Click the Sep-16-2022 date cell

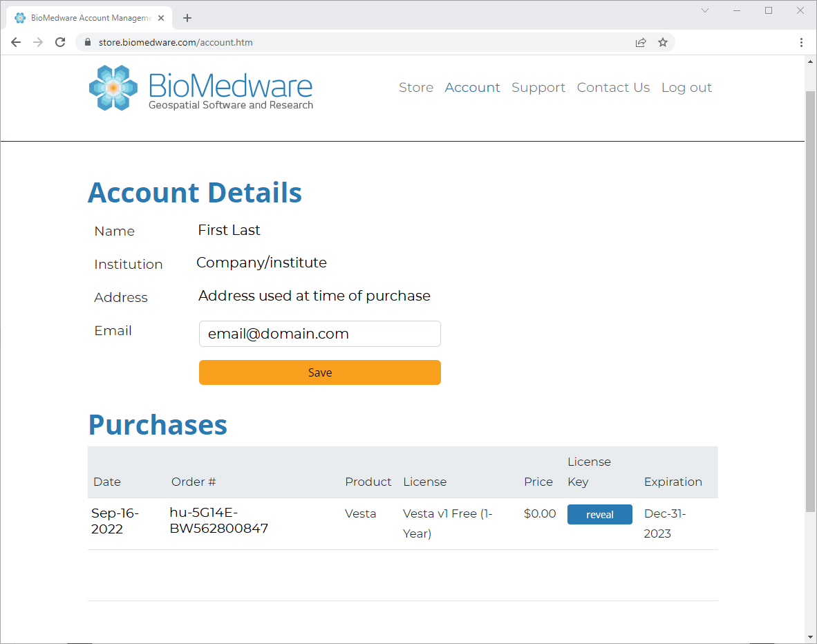[x=115, y=521]
